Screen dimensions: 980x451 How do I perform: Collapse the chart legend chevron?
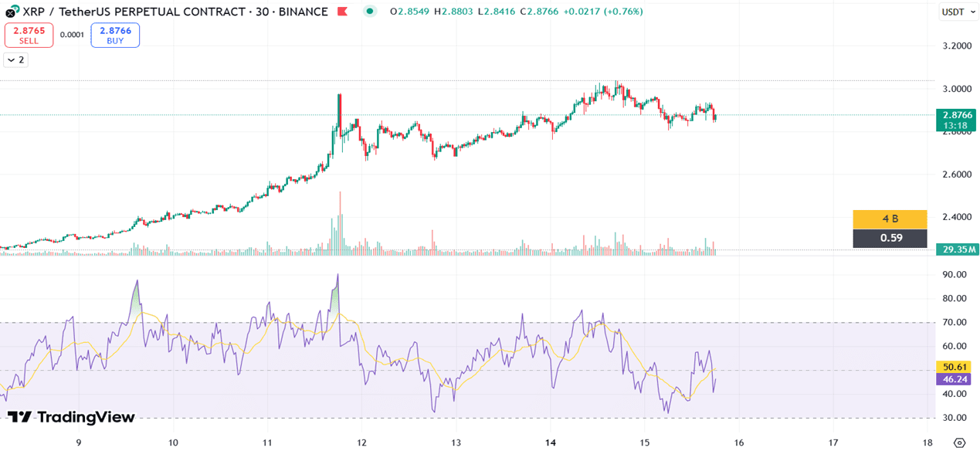pos(10,59)
